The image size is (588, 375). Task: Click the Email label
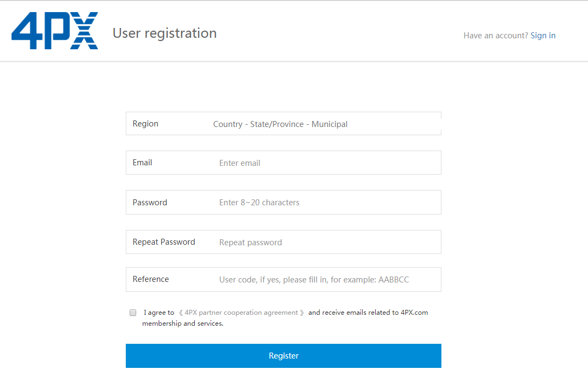coord(142,163)
